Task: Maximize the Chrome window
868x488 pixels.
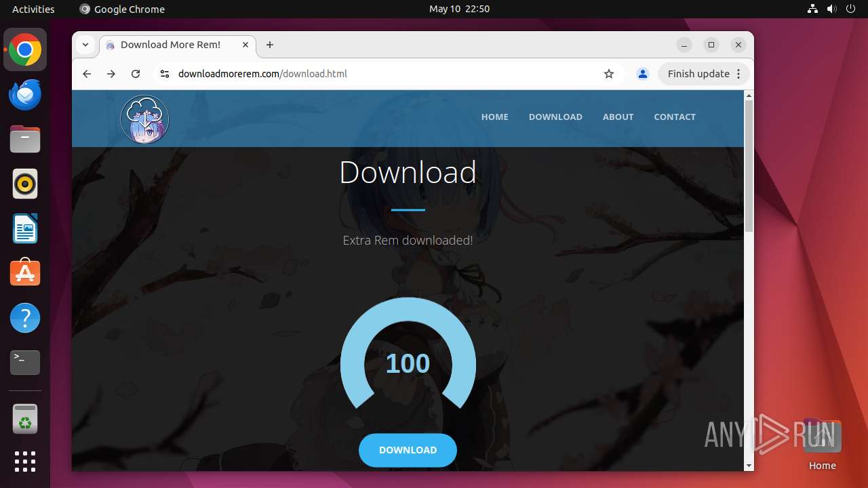Action: tap(711, 45)
